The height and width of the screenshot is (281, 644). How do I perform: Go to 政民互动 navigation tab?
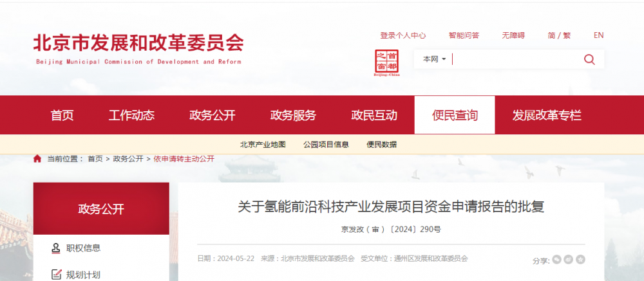pyautogui.click(x=374, y=116)
